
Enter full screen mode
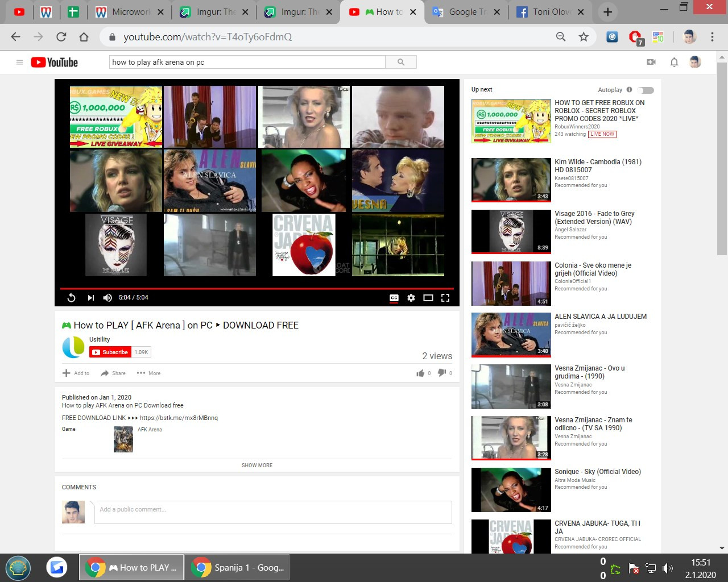click(445, 298)
